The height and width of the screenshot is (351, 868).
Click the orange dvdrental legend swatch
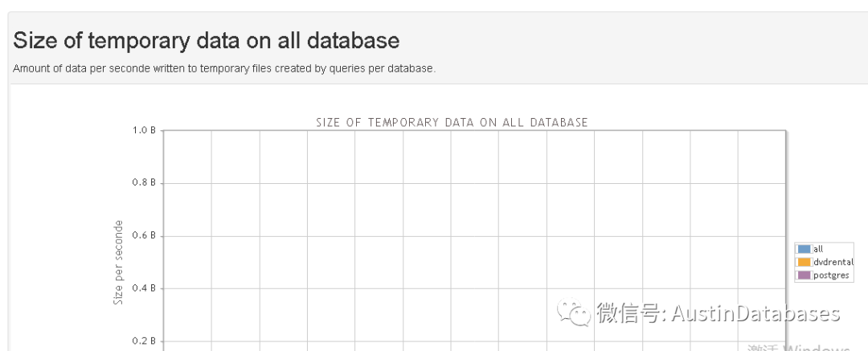805,262
